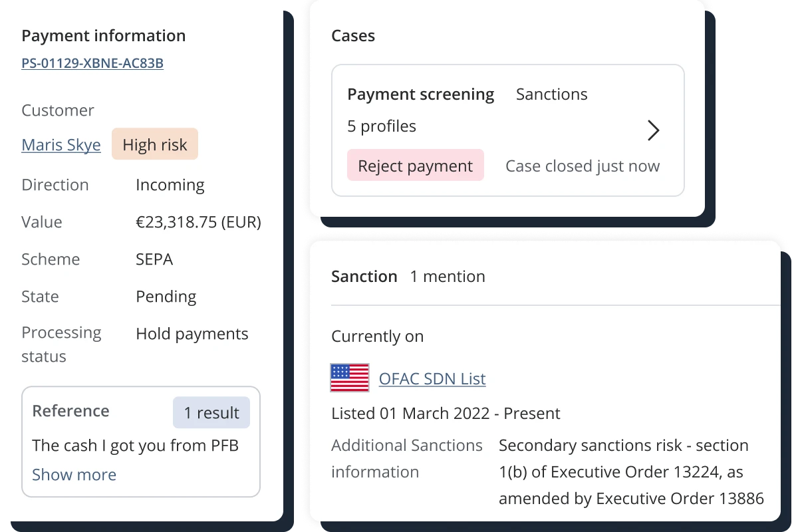The image size is (798, 532).
Task: Click the Sanction section heading
Action: click(364, 277)
